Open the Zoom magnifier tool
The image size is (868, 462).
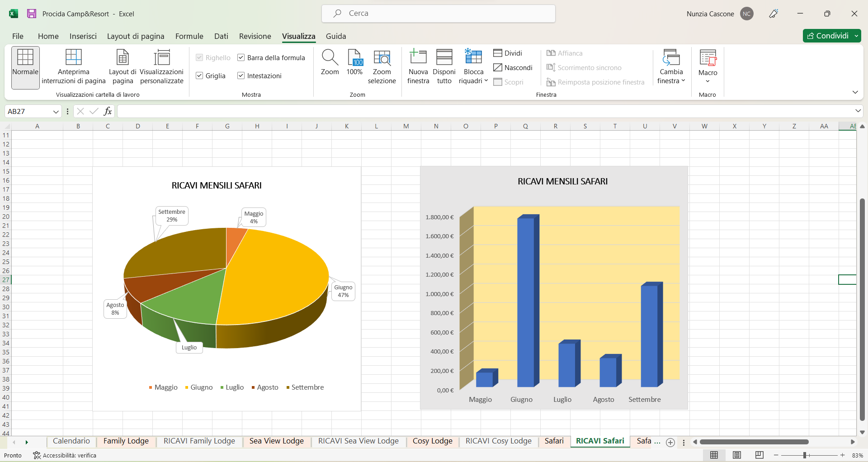point(330,58)
